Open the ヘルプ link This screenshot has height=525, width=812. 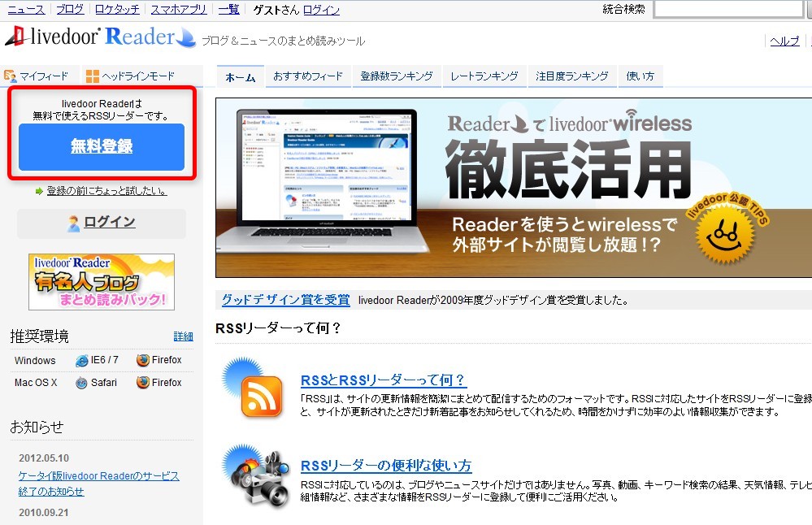pyautogui.click(x=784, y=41)
